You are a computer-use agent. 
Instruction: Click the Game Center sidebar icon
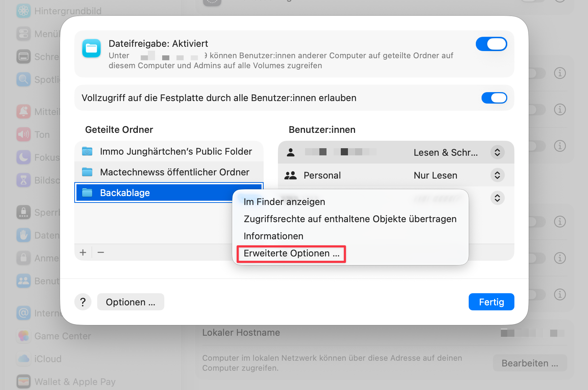[24, 336]
